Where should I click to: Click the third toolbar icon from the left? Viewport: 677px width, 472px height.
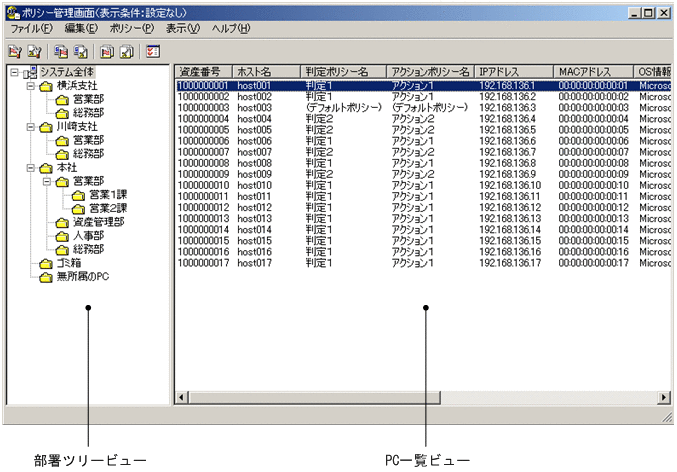[x=61, y=51]
